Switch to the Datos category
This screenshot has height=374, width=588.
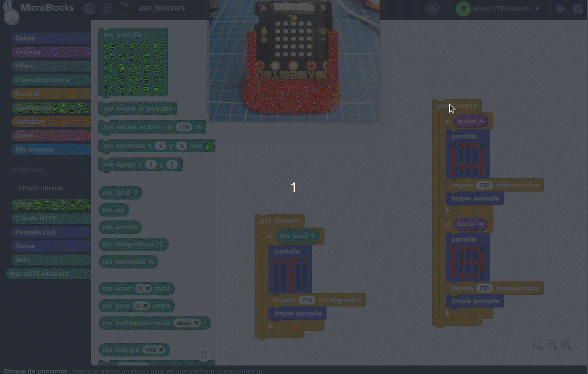[x=51, y=136]
